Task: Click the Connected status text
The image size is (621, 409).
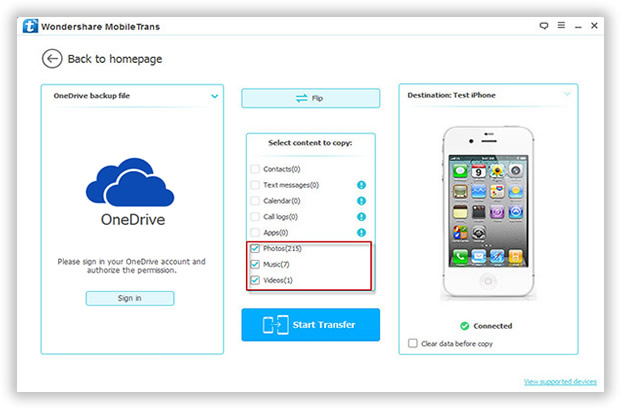Action: (x=493, y=326)
